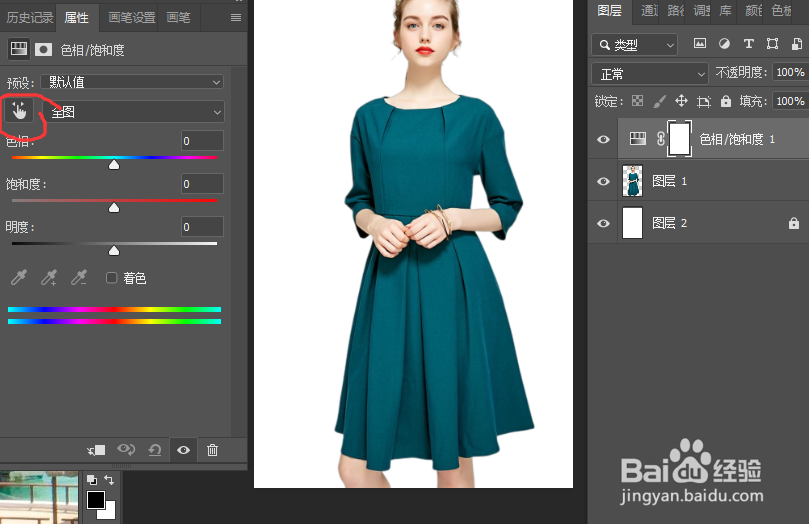This screenshot has width=809, height=524.
Task: Open the Properties panel flyout menu
Action: [x=236, y=18]
